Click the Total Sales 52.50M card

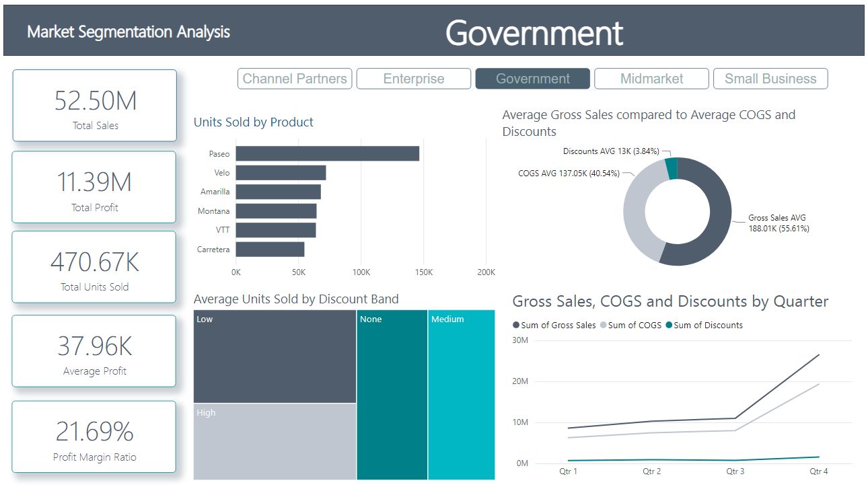click(95, 106)
